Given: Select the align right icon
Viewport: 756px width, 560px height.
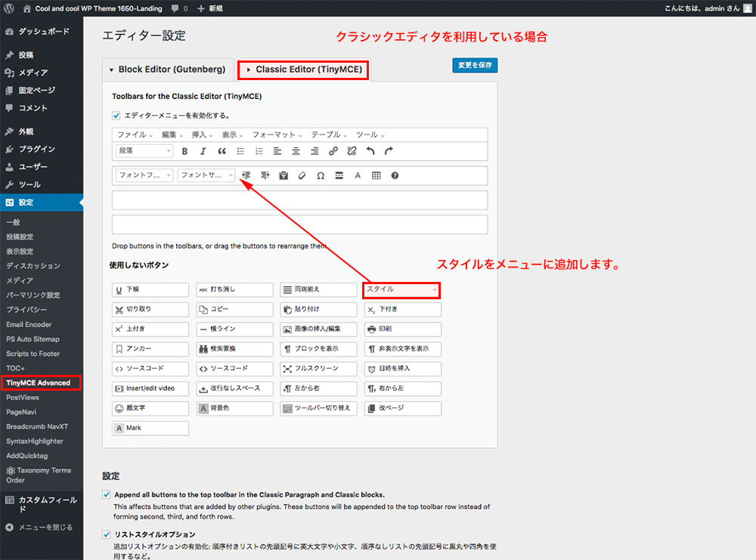Looking at the screenshot, I should pyautogui.click(x=314, y=151).
